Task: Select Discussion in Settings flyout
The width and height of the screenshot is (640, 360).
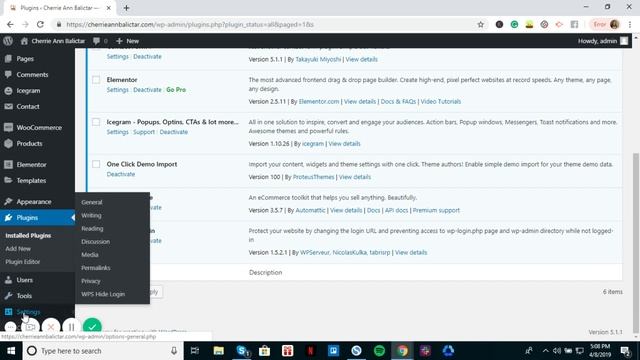Action: click(x=96, y=242)
